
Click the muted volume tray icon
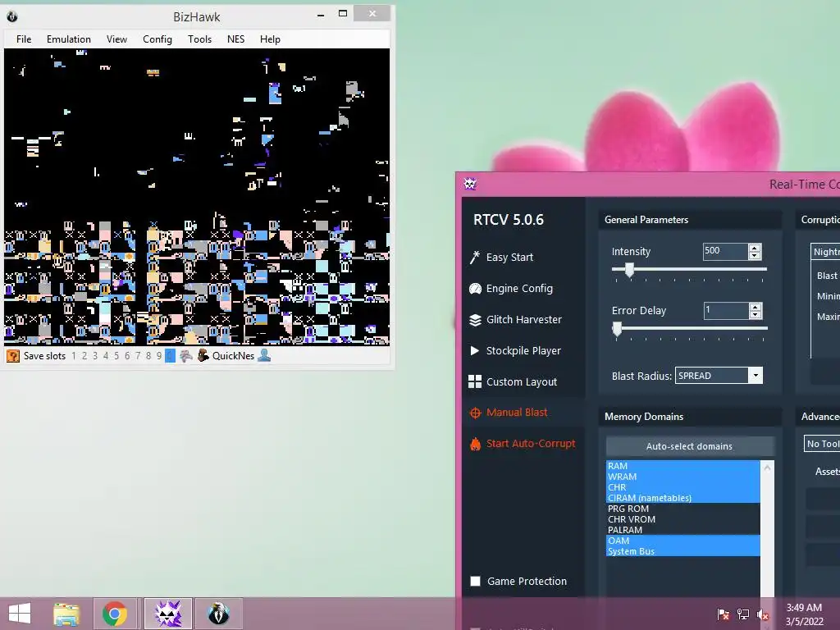click(x=763, y=614)
